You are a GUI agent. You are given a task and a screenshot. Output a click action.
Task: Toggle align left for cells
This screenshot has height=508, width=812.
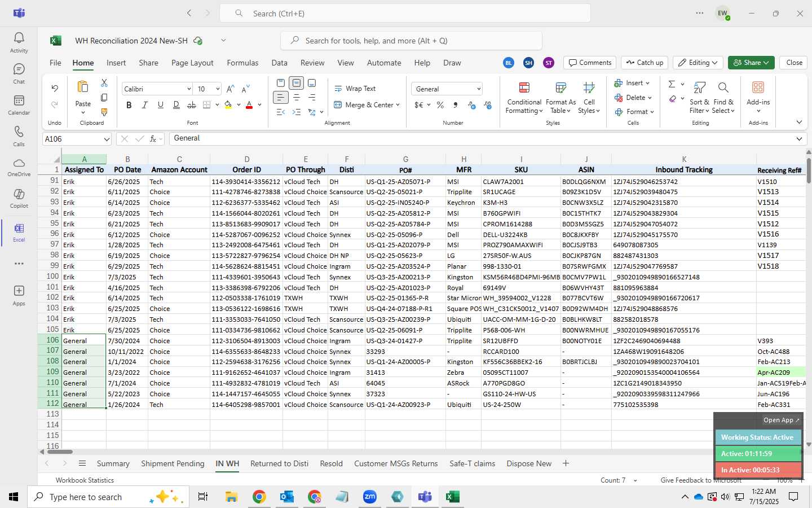click(280, 98)
